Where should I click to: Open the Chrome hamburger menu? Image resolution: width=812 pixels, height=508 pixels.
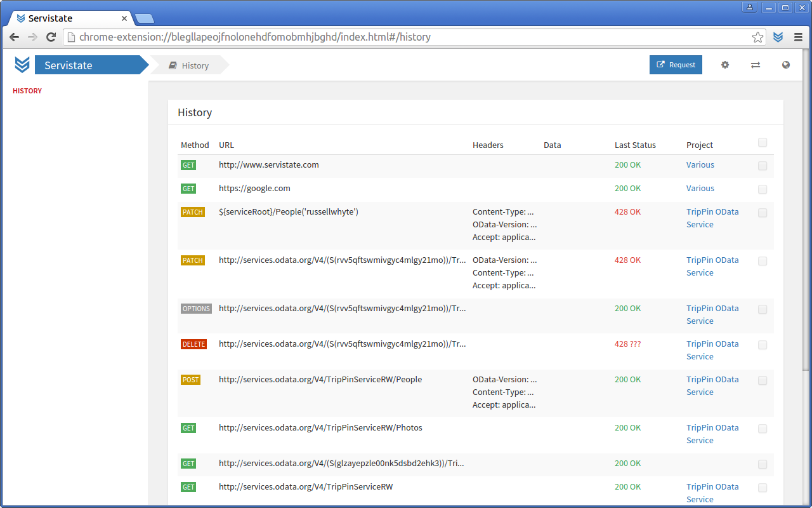pyautogui.click(x=798, y=37)
